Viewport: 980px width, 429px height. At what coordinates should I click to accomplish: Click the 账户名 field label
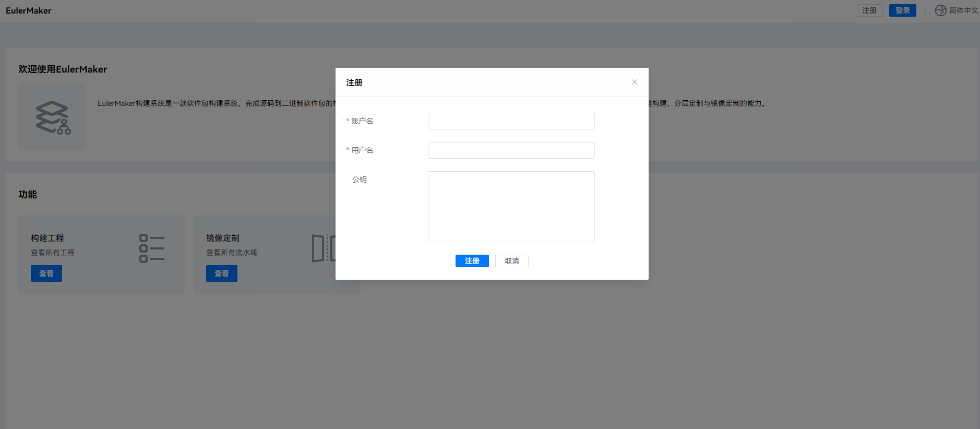point(362,121)
